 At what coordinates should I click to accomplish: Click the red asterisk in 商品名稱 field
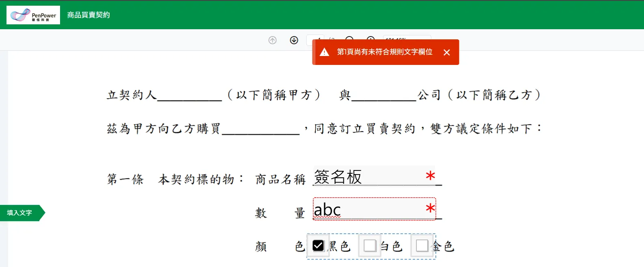tap(430, 176)
